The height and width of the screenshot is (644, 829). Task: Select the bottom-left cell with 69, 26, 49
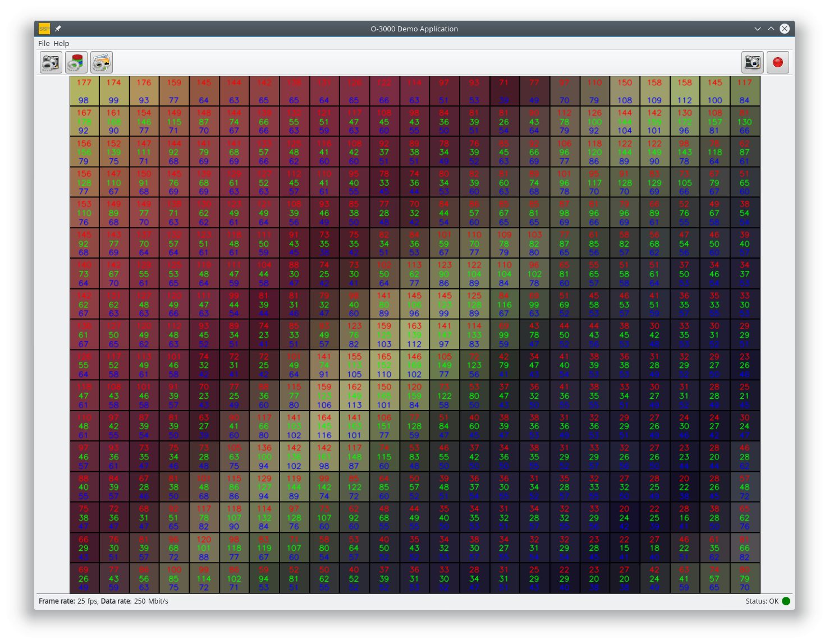pyautogui.click(x=84, y=578)
